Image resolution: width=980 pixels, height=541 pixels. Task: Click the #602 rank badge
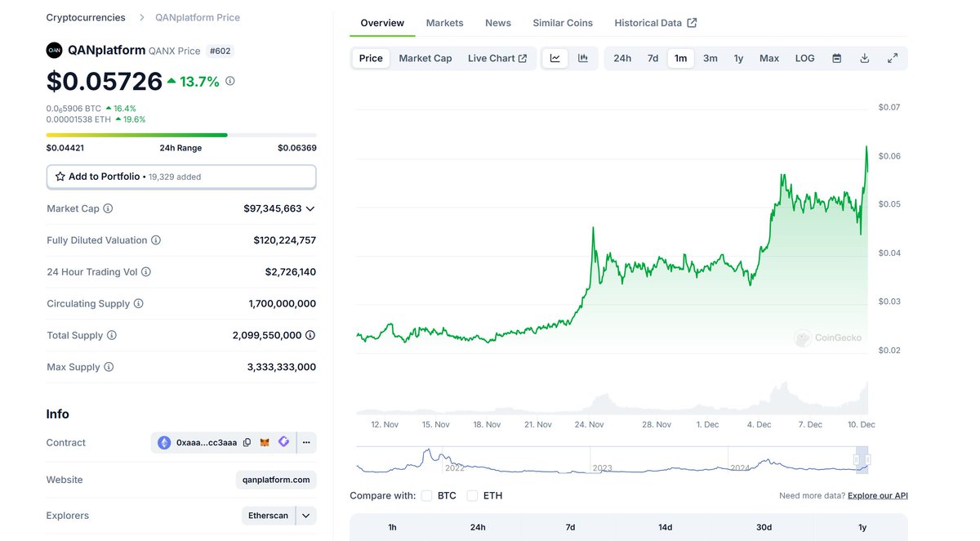tap(220, 51)
